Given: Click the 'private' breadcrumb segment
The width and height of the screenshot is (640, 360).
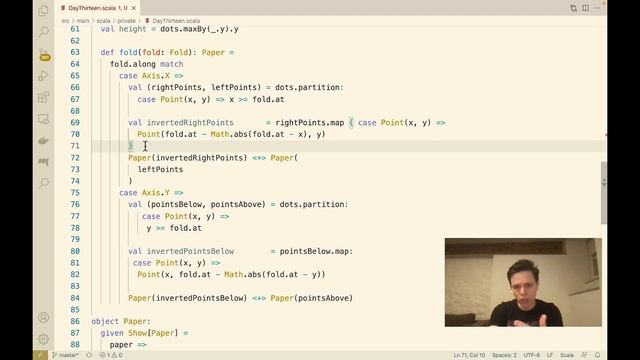Looking at the screenshot, I should point(127,21).
